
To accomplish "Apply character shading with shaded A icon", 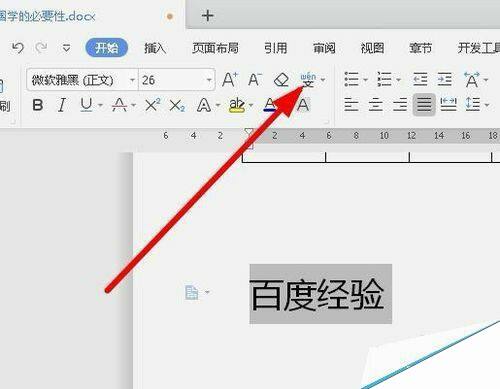I will coord(303,105).
